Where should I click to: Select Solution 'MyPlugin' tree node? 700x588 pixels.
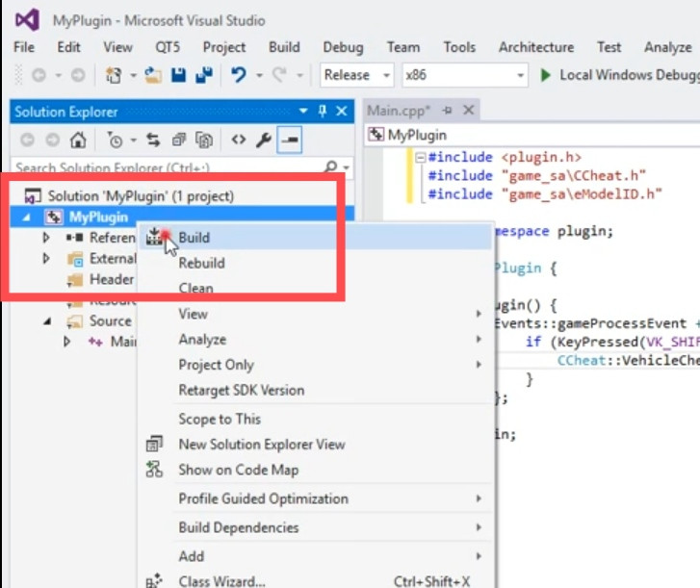pos(141,196)
